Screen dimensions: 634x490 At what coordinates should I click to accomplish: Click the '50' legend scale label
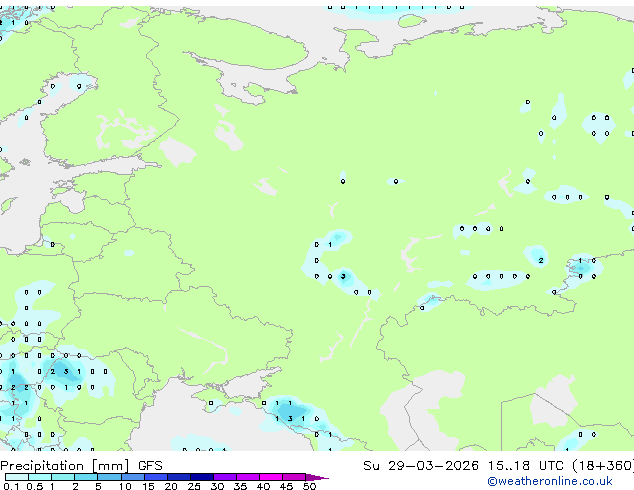point(309,486)
